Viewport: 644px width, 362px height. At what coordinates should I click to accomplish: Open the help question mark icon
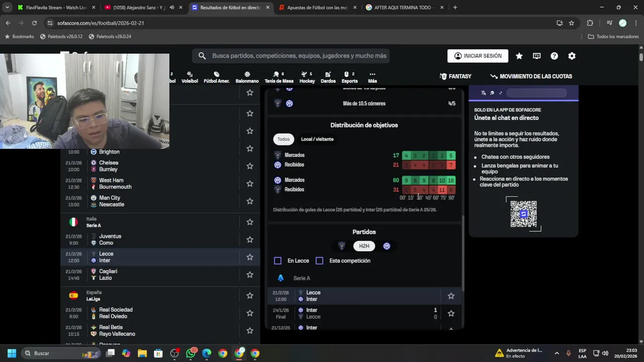(554, 56)
